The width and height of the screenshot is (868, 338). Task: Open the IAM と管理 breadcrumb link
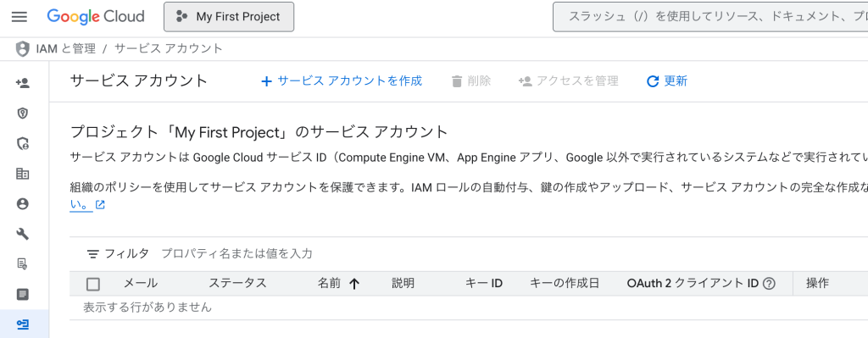(66, 48)
